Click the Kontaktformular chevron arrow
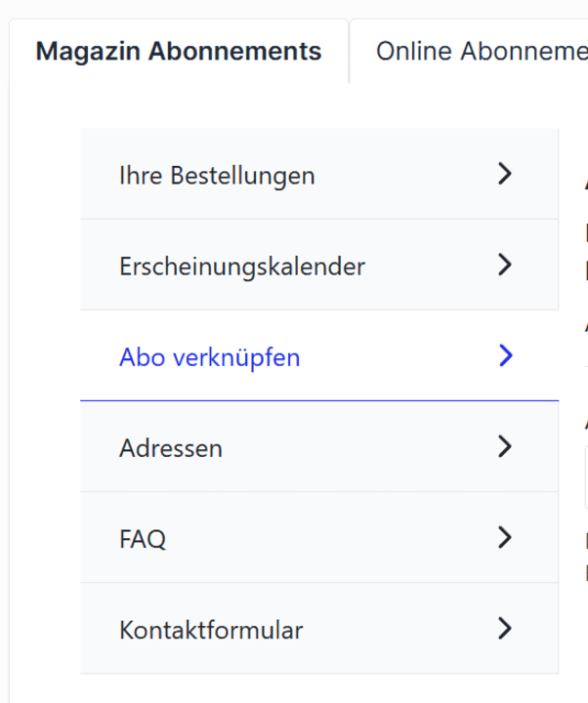Screen dimensions: 588x703 [x=504, y=628]
